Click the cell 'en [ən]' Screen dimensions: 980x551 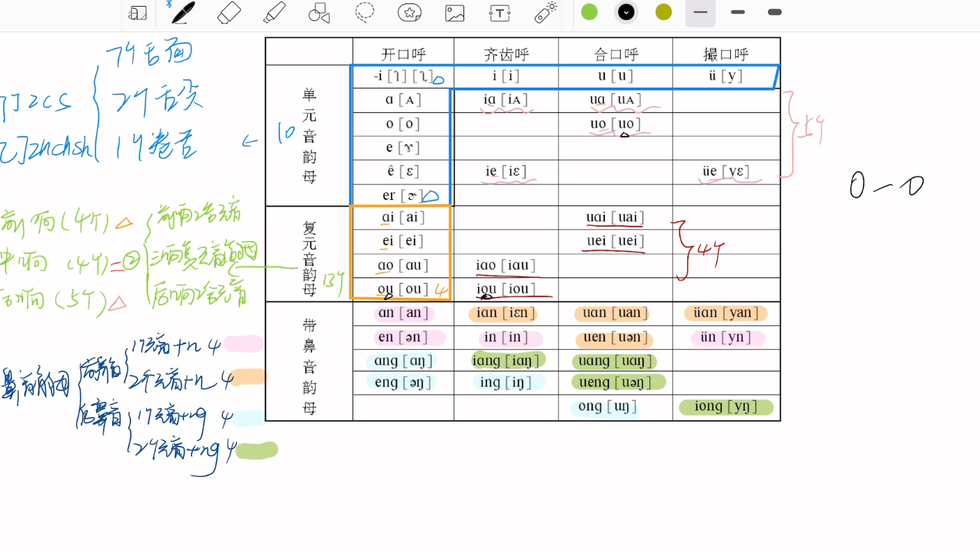[403, 337]
